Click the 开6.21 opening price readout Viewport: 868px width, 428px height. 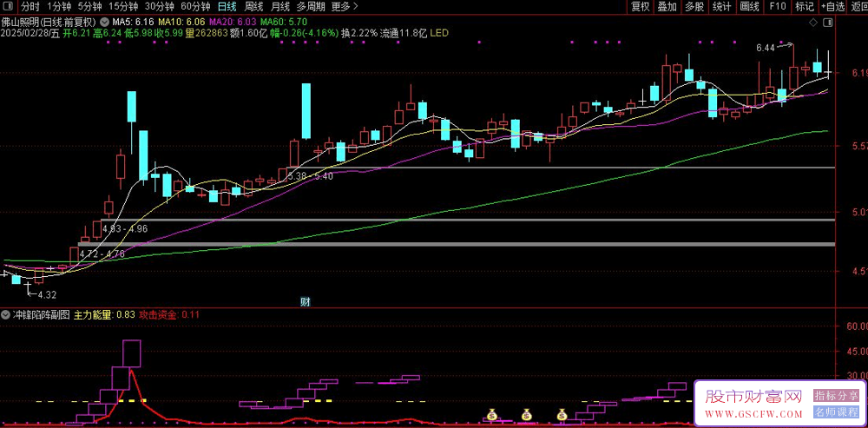(76, 33)
